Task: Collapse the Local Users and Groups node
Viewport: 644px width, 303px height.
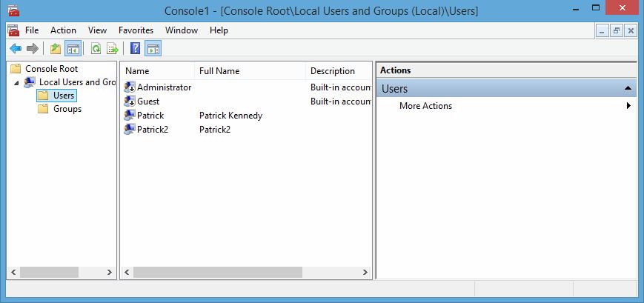Action: click(x=16, y=82)
